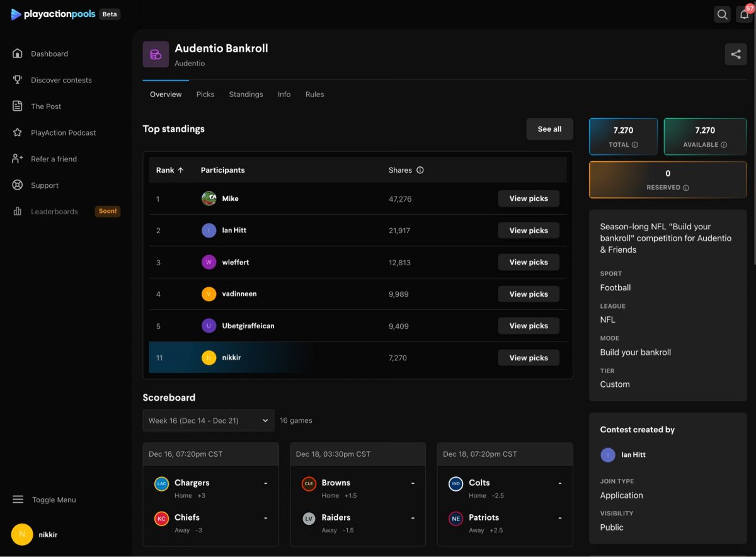Open Refer a friend in sidebar
The image size is (756, 557).
54,159
